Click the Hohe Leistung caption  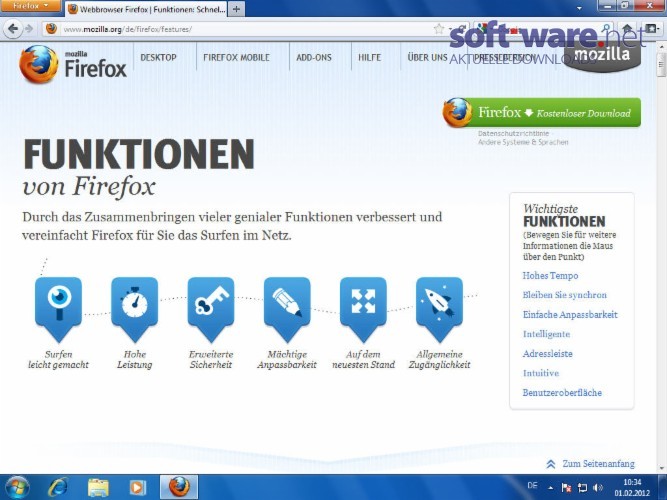134,360
